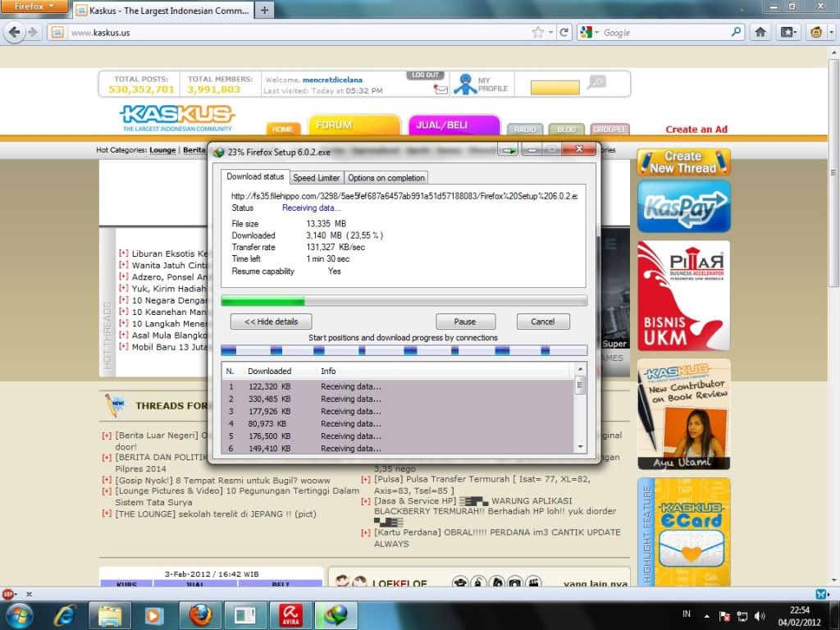
Task: Open the URL history dropdown arrow
Action: 550,32
